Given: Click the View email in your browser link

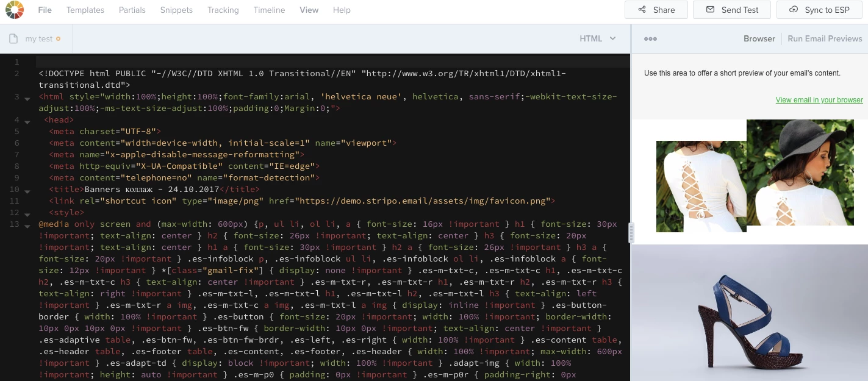Looking at the screenshot, I should point(819,100).
